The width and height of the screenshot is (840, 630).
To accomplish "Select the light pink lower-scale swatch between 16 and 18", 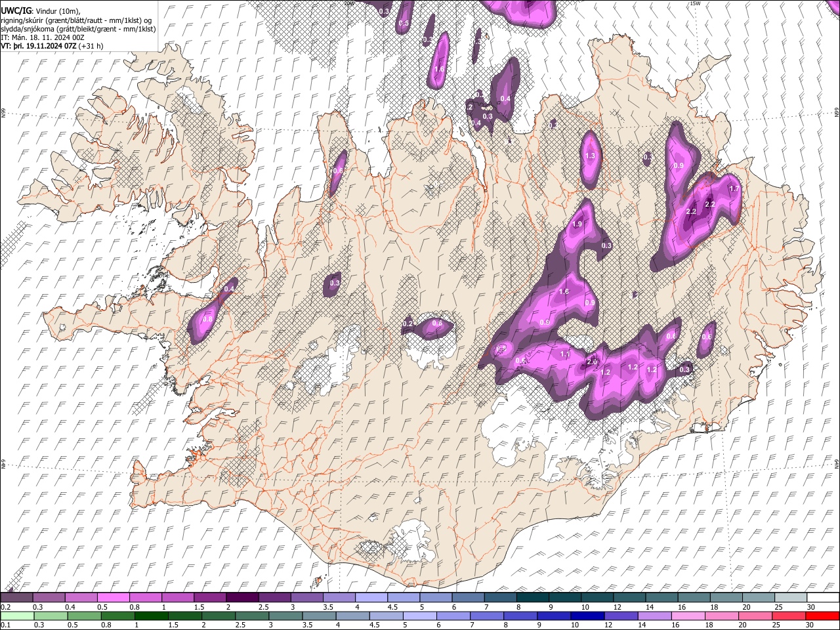I will click(689, 616).
